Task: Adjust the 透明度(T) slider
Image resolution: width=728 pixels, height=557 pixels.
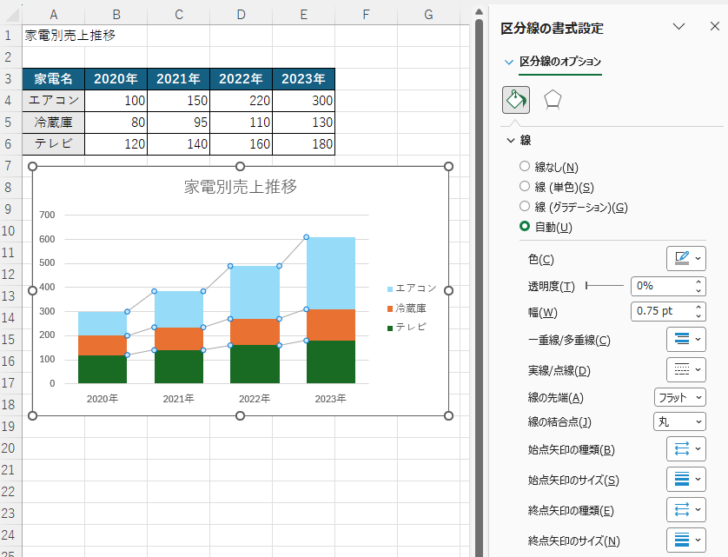Action: pyautogui.click(x=604, y=286)
